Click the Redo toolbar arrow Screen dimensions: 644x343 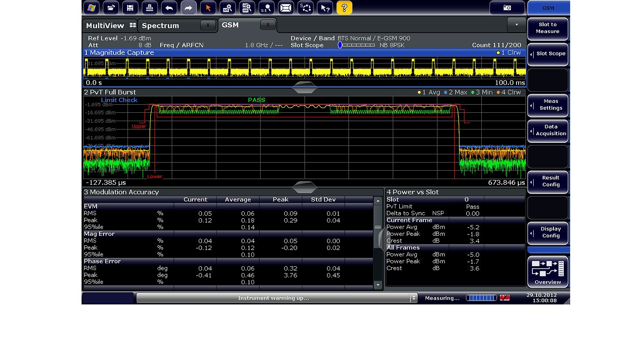189,8
